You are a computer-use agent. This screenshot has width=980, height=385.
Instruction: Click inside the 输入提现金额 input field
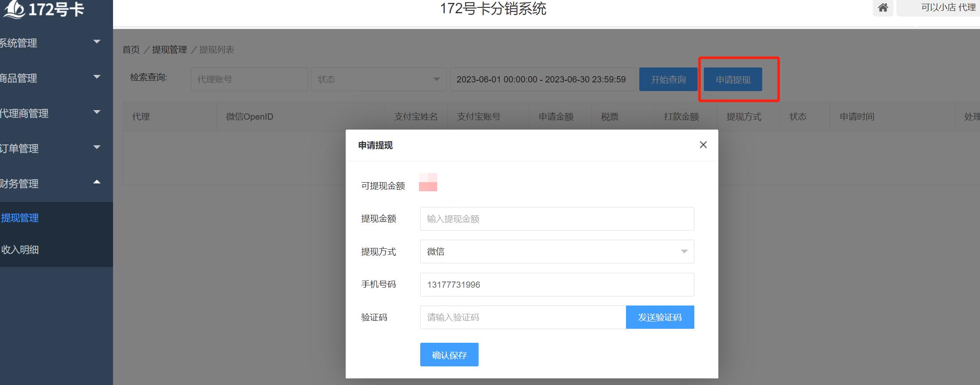[556, 219]
